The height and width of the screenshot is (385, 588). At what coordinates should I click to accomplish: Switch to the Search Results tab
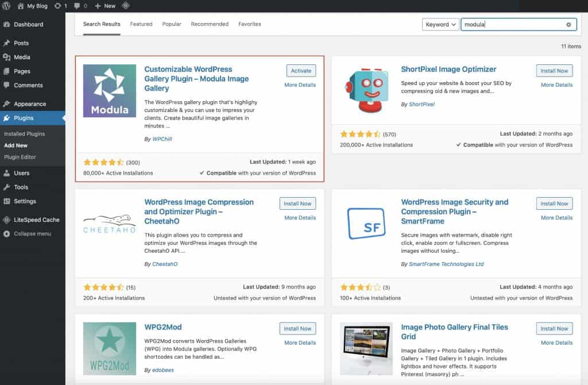[x=102, y=24]
